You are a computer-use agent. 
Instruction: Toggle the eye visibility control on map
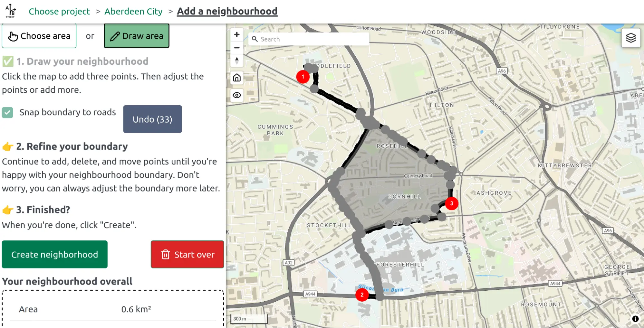tap(237, 95)
